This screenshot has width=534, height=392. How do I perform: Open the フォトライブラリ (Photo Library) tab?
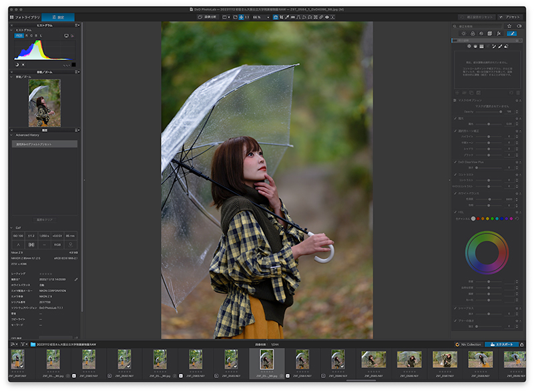(x=25, y=17)
